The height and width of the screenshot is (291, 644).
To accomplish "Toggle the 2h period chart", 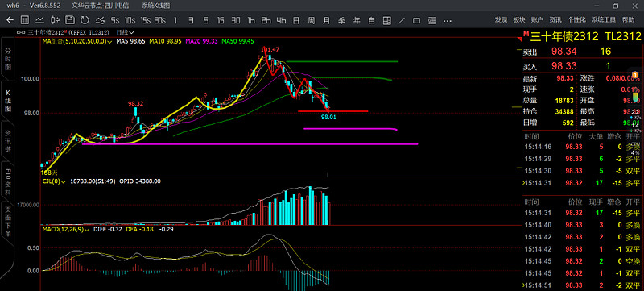I will pyautogui.click(x=266, y=20).
